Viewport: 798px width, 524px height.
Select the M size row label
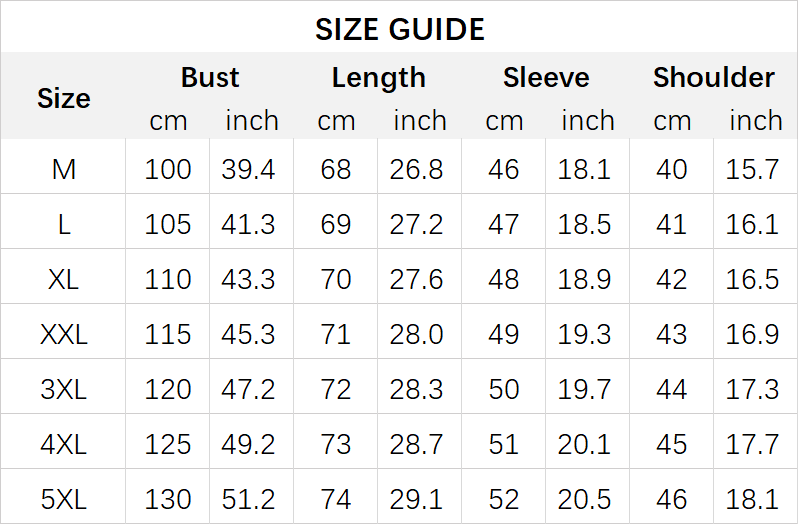click(63, 169)
